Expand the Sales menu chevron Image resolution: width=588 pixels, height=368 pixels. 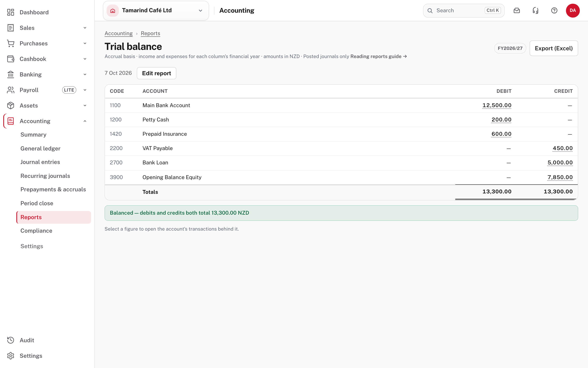coord(85,28)
